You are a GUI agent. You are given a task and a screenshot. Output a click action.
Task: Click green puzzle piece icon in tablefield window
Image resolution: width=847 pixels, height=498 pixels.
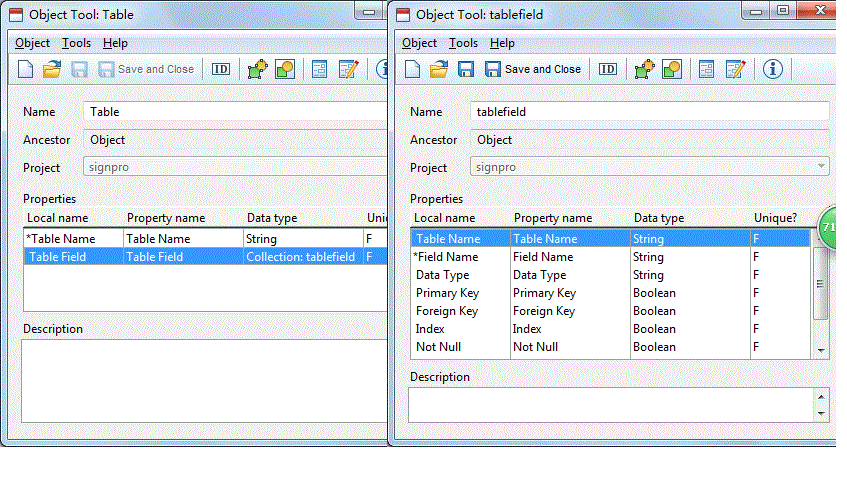point(646,69)
